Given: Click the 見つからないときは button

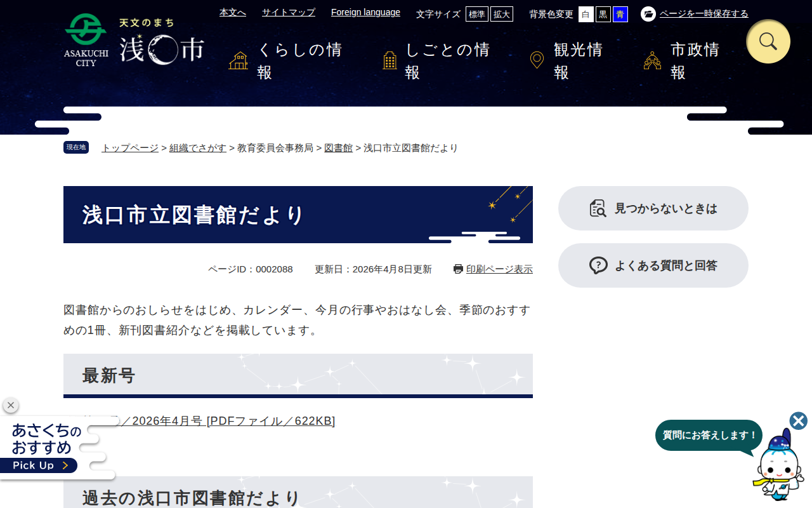Looking at the screenshot, I should [x=653, y=208].
